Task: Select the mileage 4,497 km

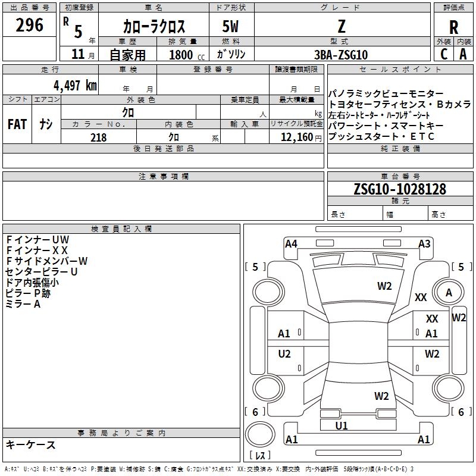Action: click(75, 85)
